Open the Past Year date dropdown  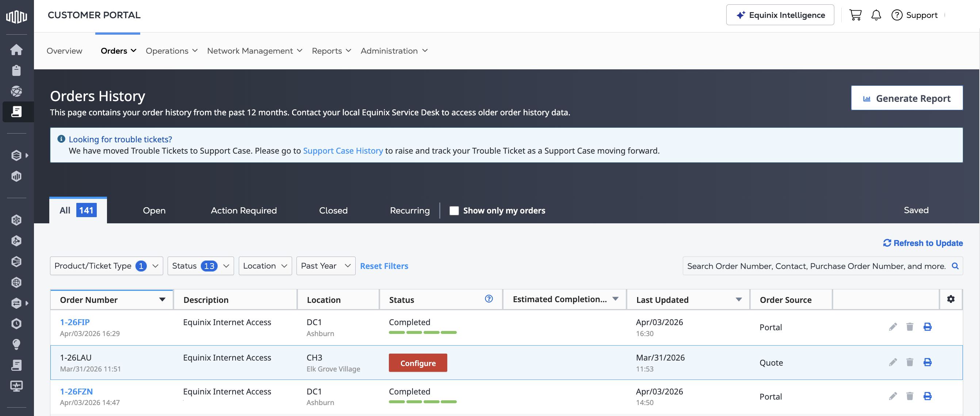coord(325,266)
